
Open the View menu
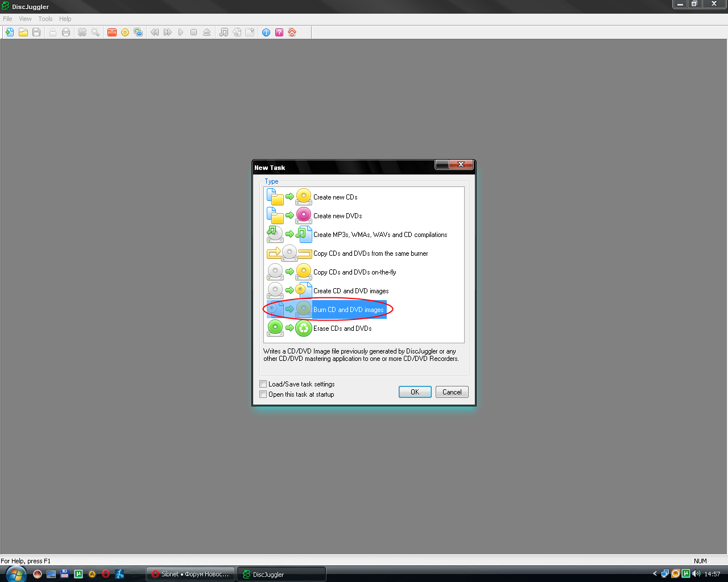tap(26, 19)
